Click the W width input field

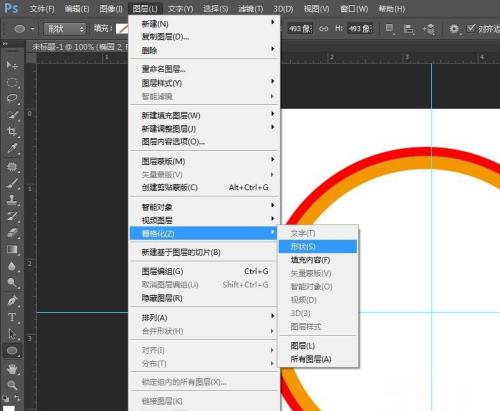click(300, 29)
